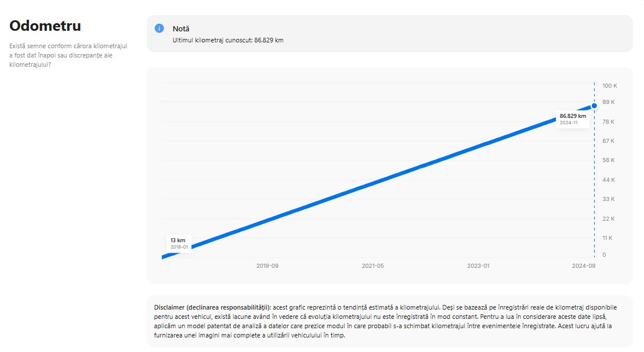The image size is (644, 352).
Task: Click the 67 K y-axis label
Action: [x=608, y=141]
